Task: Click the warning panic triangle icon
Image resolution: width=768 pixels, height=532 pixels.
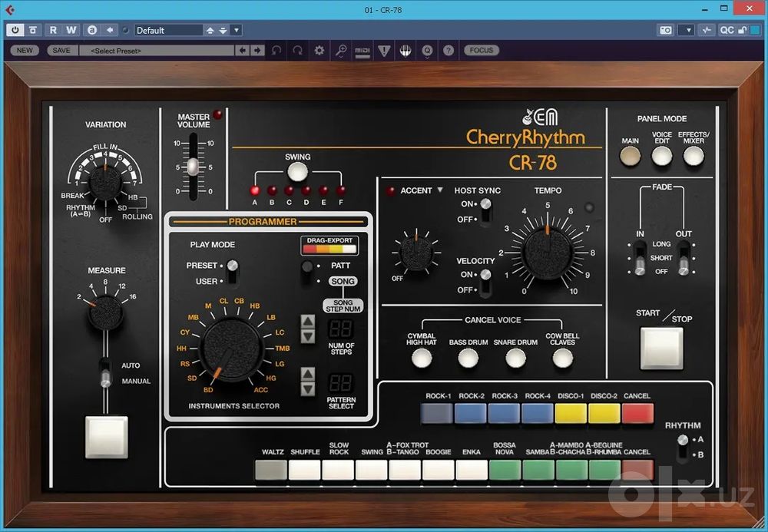Action: (384, 51)
